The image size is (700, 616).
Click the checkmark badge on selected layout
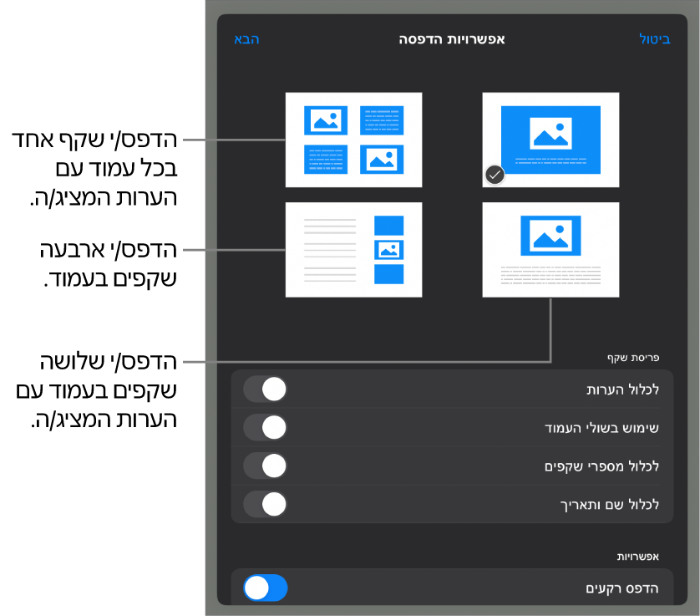pyautogui.click(x=495, y=176)
